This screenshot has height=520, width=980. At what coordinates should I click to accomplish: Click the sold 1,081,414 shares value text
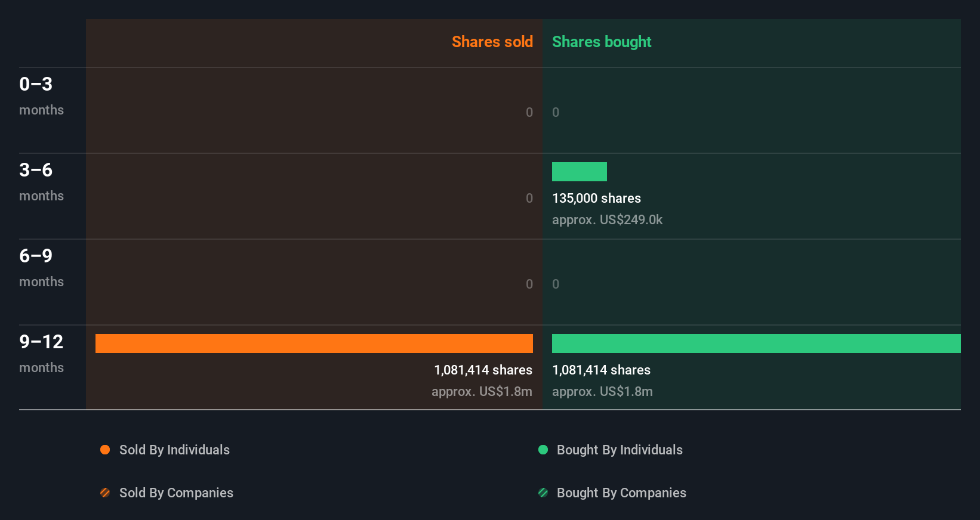[x=483, y=370]
